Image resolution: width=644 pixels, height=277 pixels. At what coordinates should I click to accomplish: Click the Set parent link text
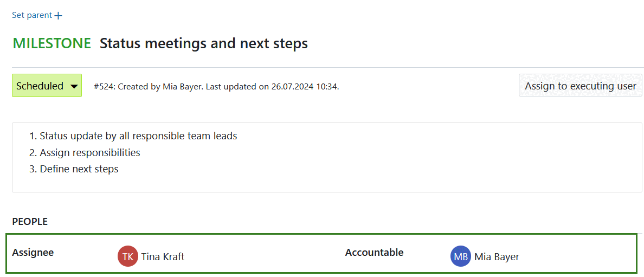[x=32, y=15]
